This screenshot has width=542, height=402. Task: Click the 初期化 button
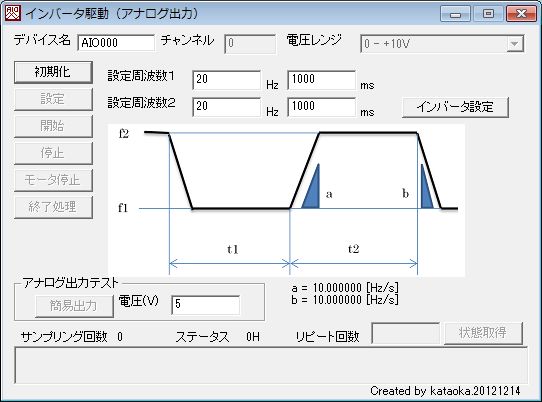pos(53,72)
